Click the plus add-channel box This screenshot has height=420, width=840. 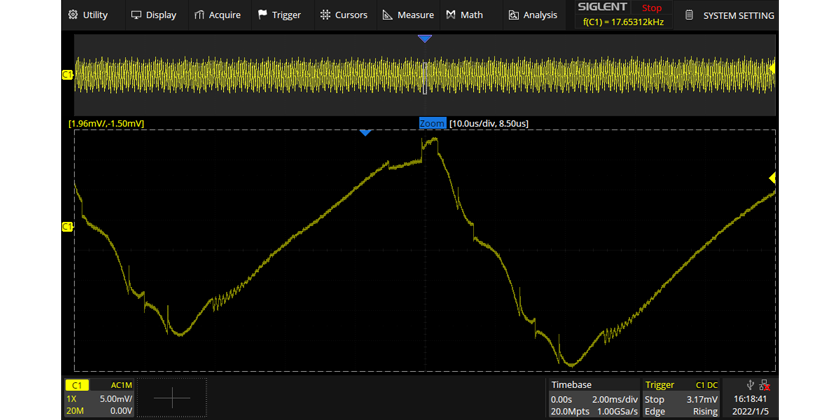click(x=171, y=397)
